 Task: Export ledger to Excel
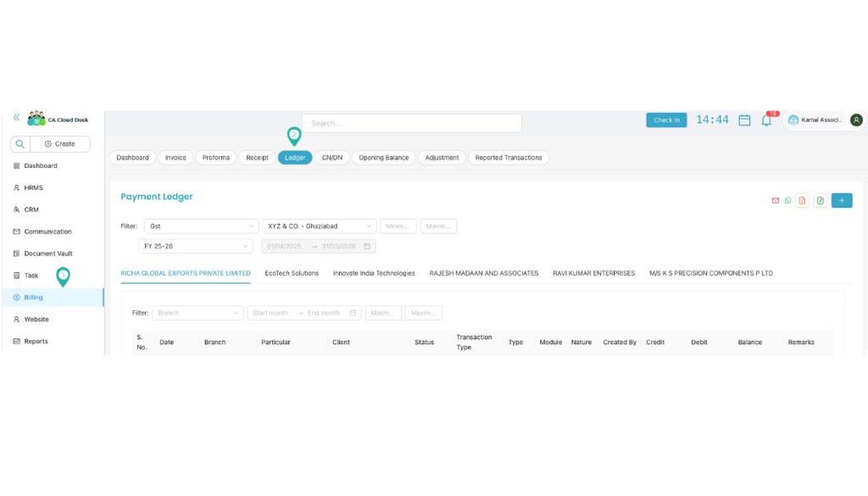pyautogui.click(x=819, y=200)
